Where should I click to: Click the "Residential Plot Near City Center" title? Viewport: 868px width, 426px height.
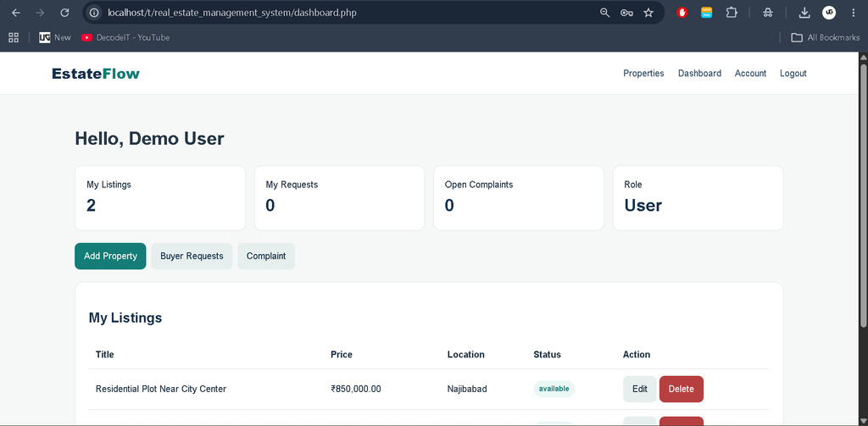161,389
